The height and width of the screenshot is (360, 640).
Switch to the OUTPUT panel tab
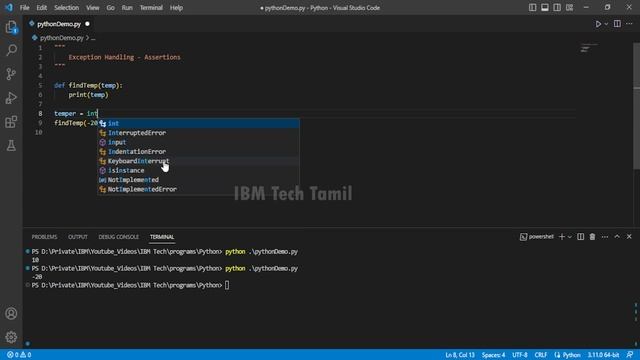(78, 237)
